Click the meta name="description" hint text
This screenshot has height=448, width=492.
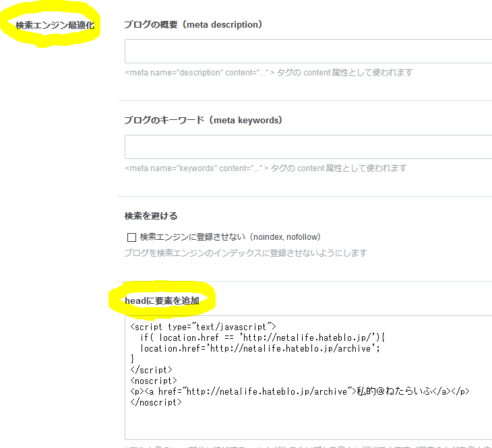point(269,73)
